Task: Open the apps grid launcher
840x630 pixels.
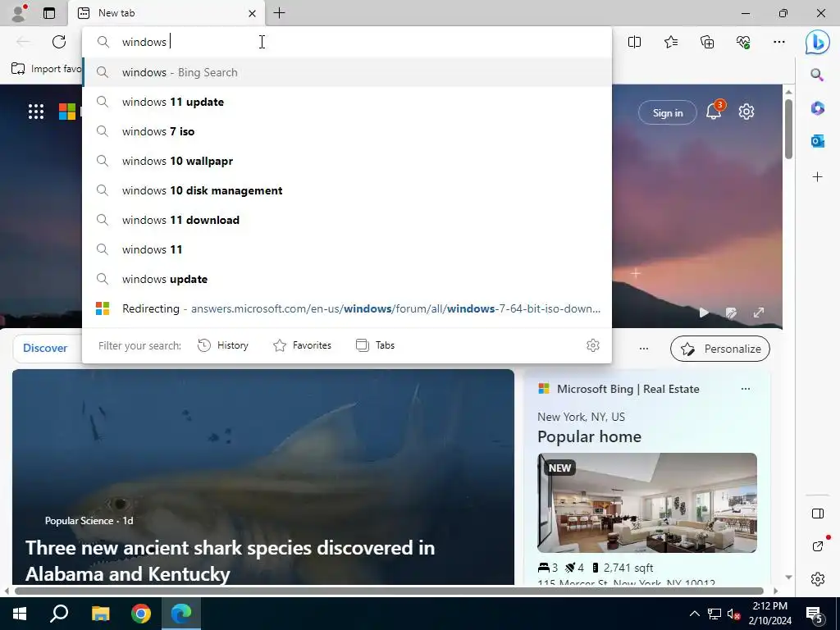Action: click(36, 112)
